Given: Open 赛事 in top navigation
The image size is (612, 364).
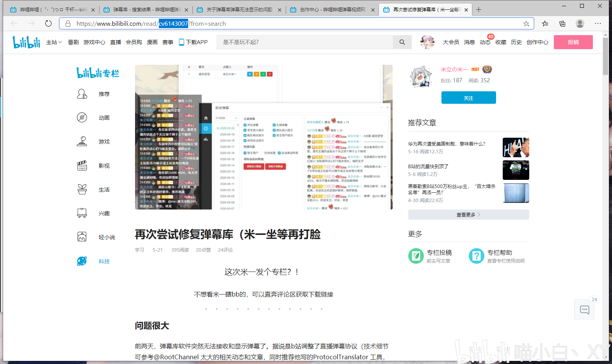Looking at the screenshot, I should tap(168, 42).
